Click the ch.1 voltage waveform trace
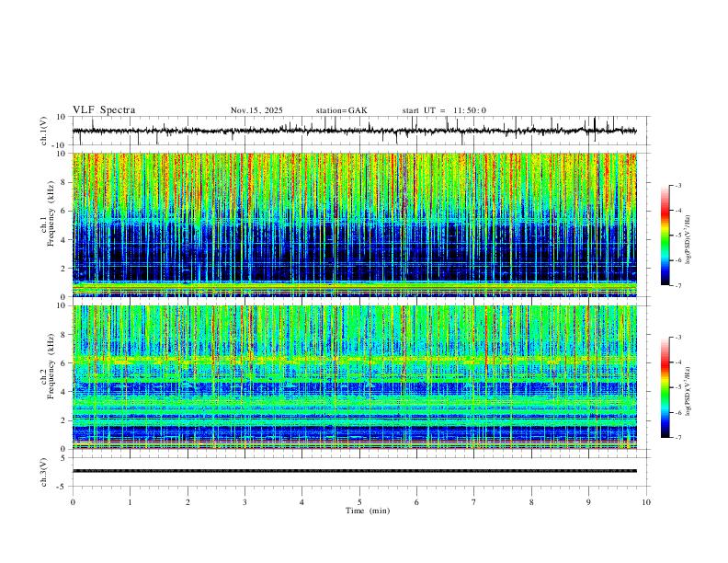Screen dimensions: 728x563 point(355,131)
